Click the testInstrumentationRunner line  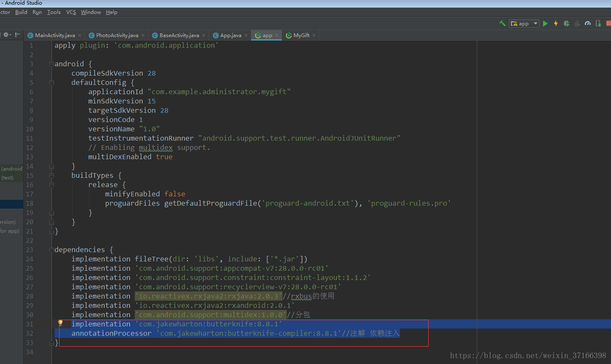click(x=244, y=138)
